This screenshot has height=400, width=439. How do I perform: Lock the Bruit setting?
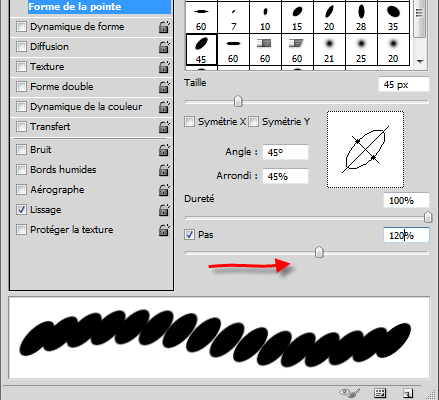click(164, 150)
